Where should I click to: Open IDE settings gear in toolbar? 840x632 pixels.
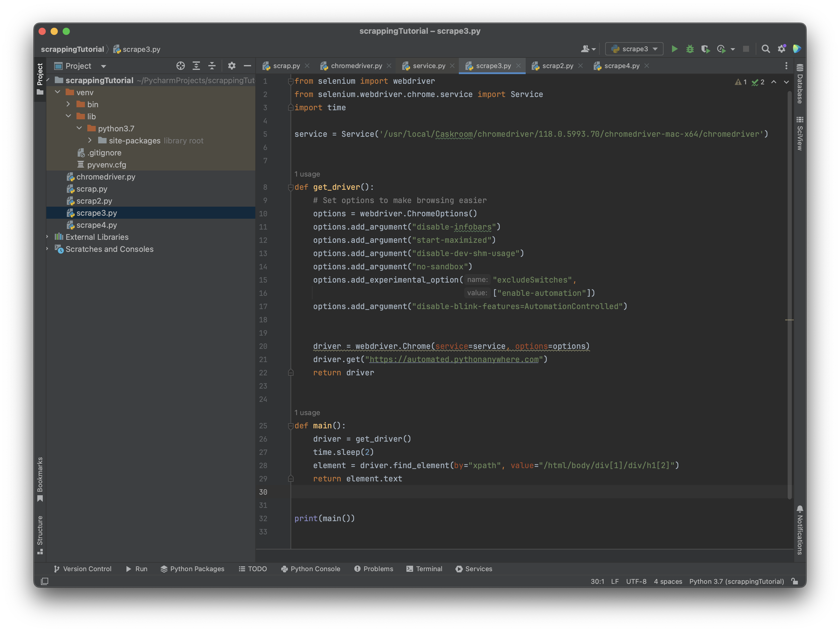781,49
